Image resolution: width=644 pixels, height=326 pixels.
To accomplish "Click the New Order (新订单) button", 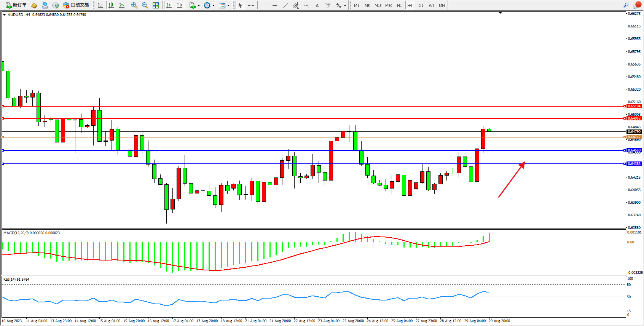I will click(16, 5).
